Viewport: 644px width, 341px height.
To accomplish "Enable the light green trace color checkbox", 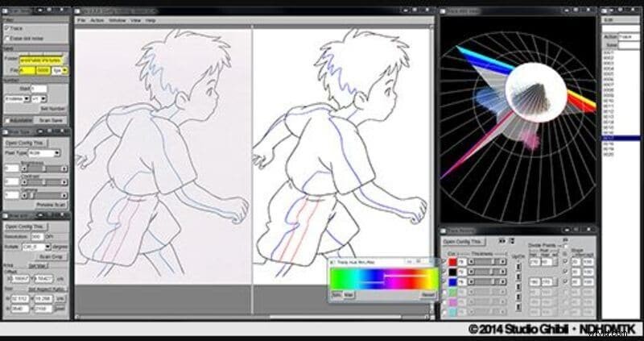I will point(444,292).
